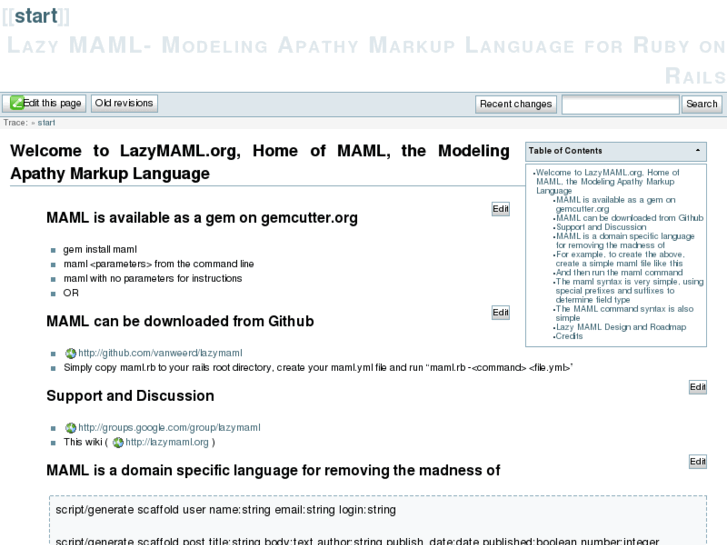Jump to 'MAML is available as a gem' in contents
Viewport: 727px width, 545px height.
(615, 204)
